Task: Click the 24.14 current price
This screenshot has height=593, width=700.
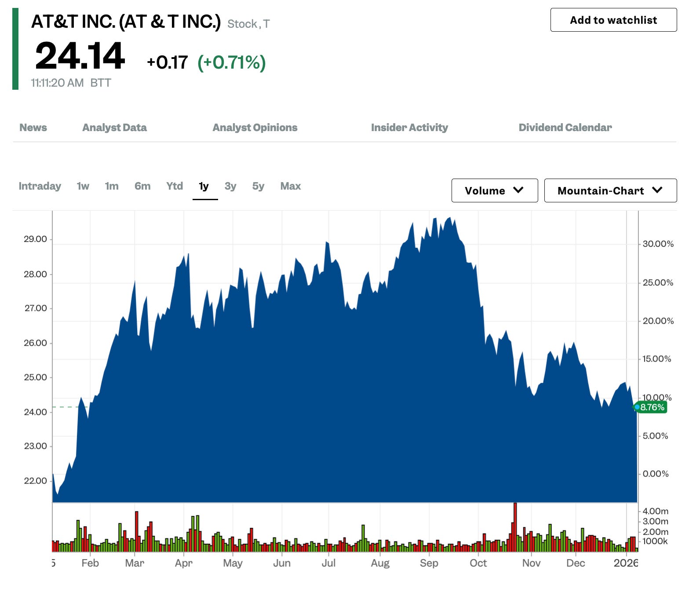Action: tap(80, 56)
